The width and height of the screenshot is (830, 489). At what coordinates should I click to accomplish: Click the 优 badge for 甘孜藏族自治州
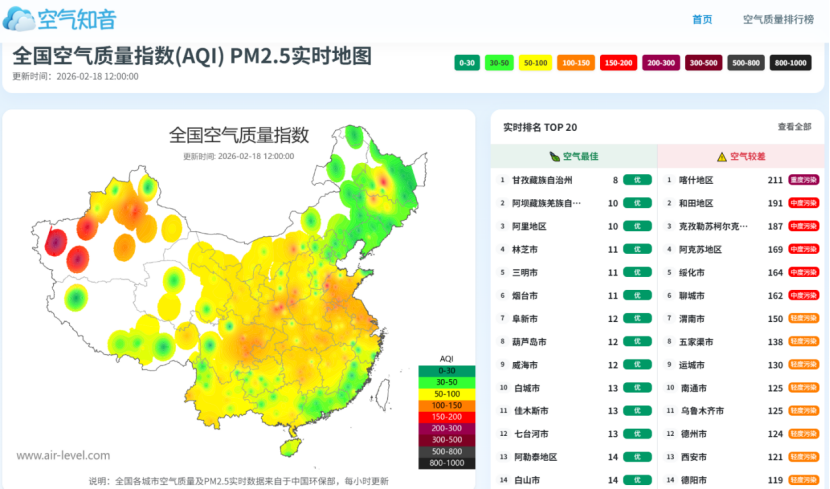coord(637,180)
